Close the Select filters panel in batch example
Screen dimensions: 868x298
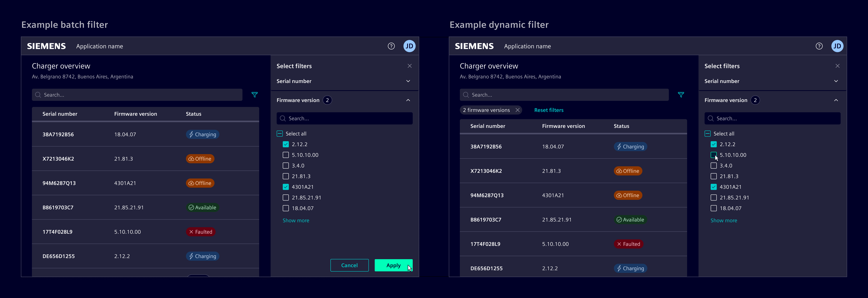point(409,66)
